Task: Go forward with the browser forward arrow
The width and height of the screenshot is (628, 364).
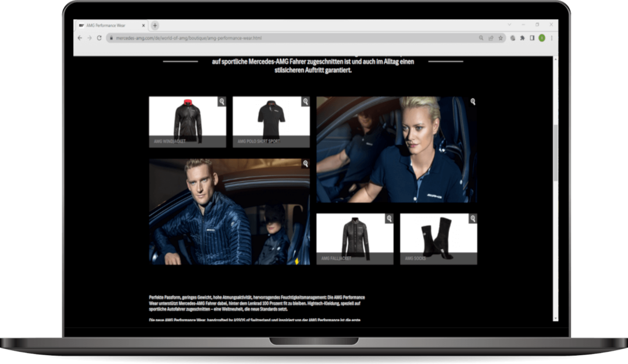Action: pyautogui.click(x=90, y=38)
